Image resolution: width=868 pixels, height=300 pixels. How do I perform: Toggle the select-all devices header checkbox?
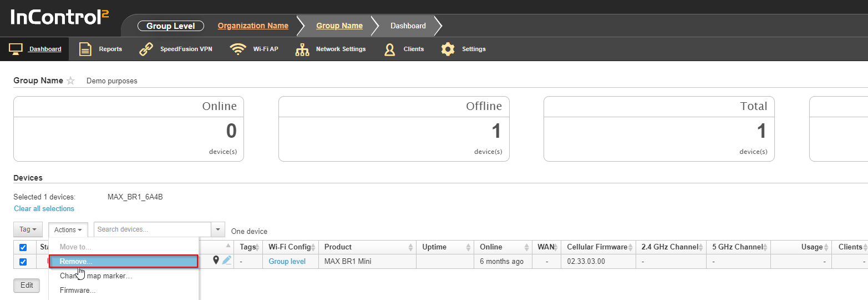pos(23,247)
